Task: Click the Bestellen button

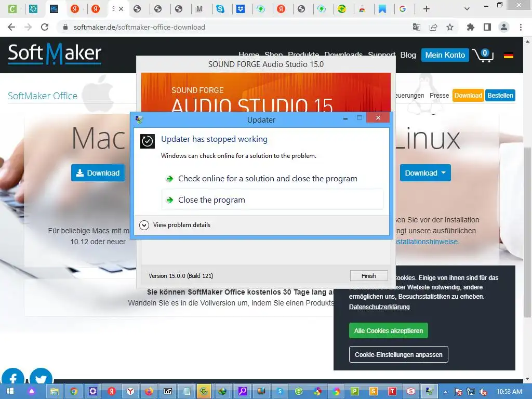Action: tap(500, 96)
